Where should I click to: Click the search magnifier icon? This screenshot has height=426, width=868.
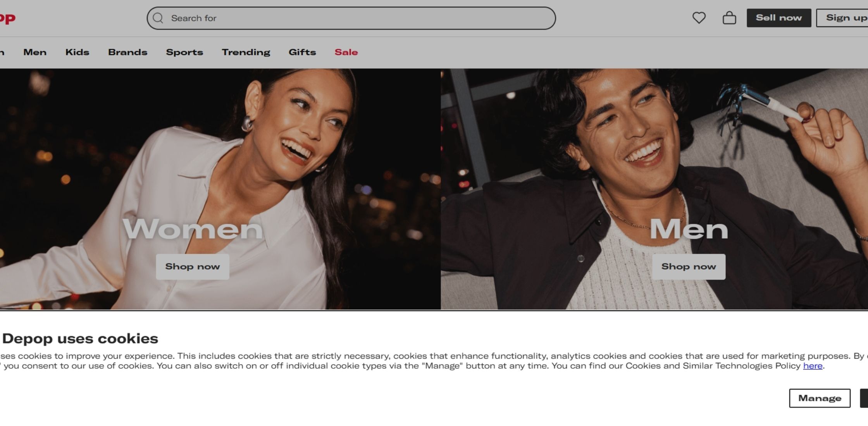[x=158, y=18]
